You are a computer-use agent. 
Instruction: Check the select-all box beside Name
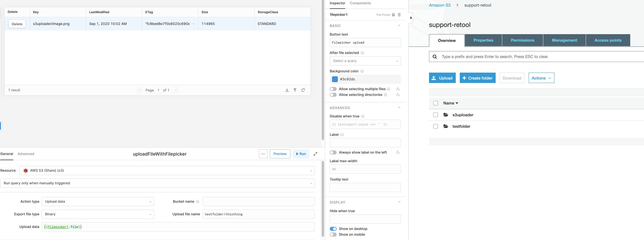point(436,103)
